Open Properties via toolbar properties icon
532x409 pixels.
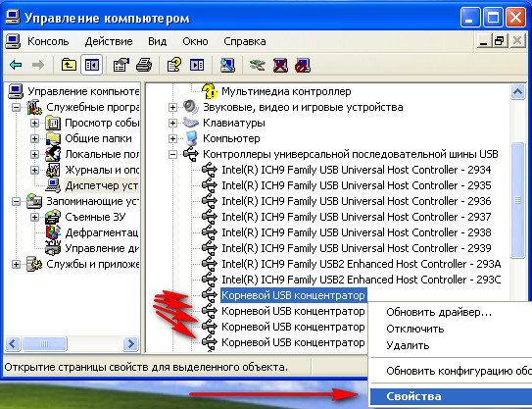[x=121, y=65]
